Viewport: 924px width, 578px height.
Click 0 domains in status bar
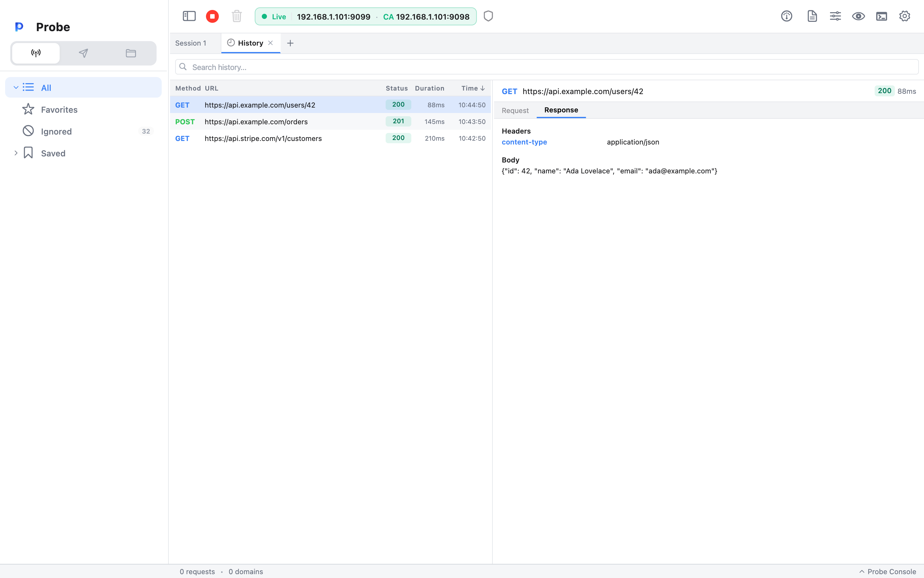click(245, 572)
